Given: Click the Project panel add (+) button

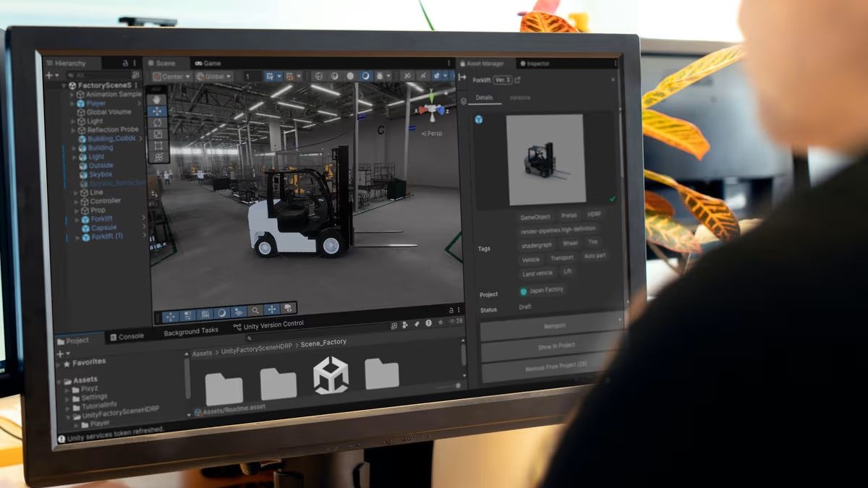Looking at the screenshot, I should [x=60, y=355].
